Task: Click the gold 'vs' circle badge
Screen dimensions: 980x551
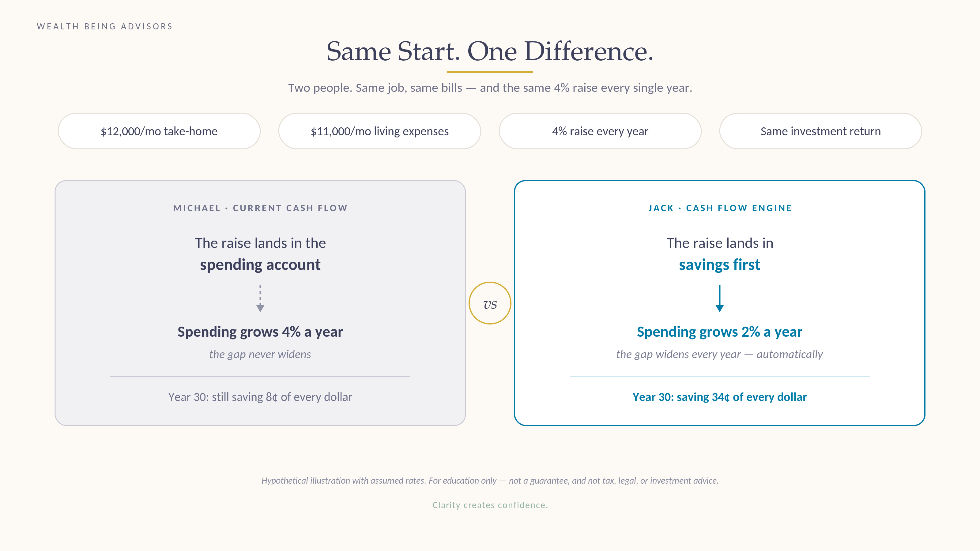Action: point(490,303)
